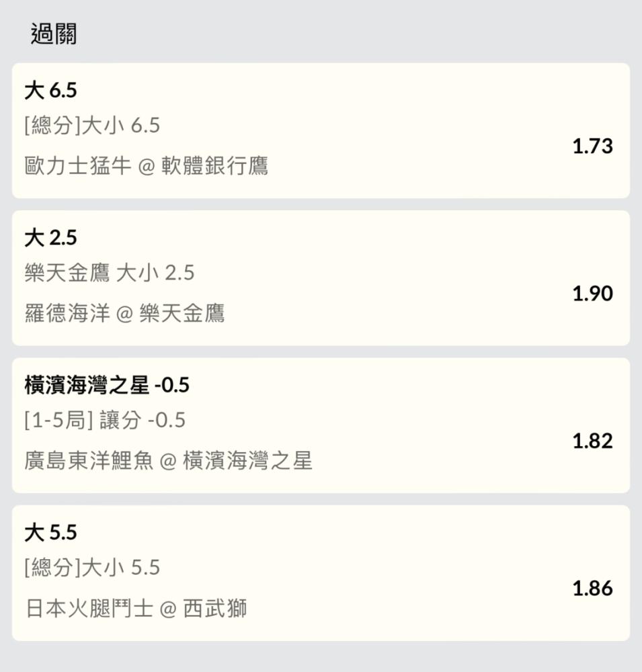The image size is (642, 672).
Task: Click odds 1.90 for 樂天金鷹 game
Action: point(593,294)
